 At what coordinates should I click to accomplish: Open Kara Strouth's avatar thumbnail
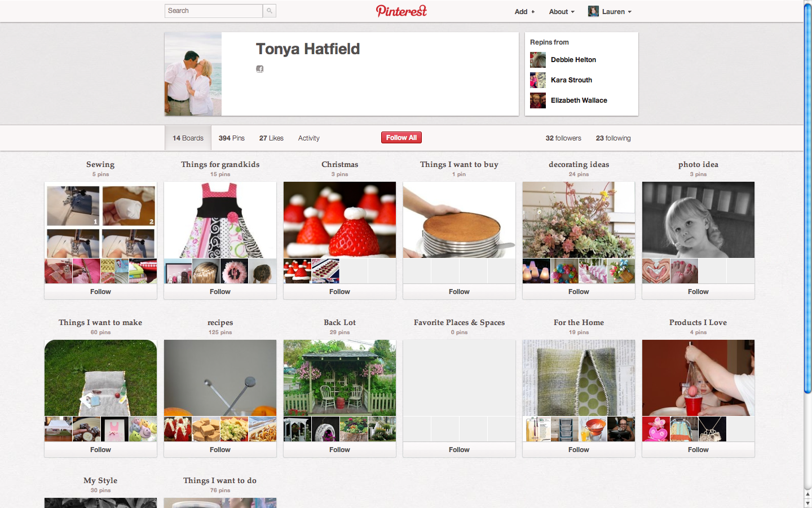click(538, 80)
